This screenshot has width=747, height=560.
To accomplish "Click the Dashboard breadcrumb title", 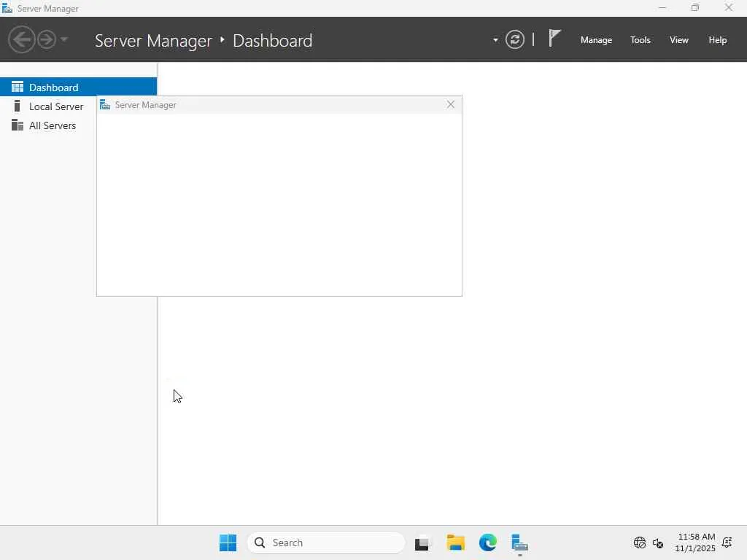I will 273,41.
